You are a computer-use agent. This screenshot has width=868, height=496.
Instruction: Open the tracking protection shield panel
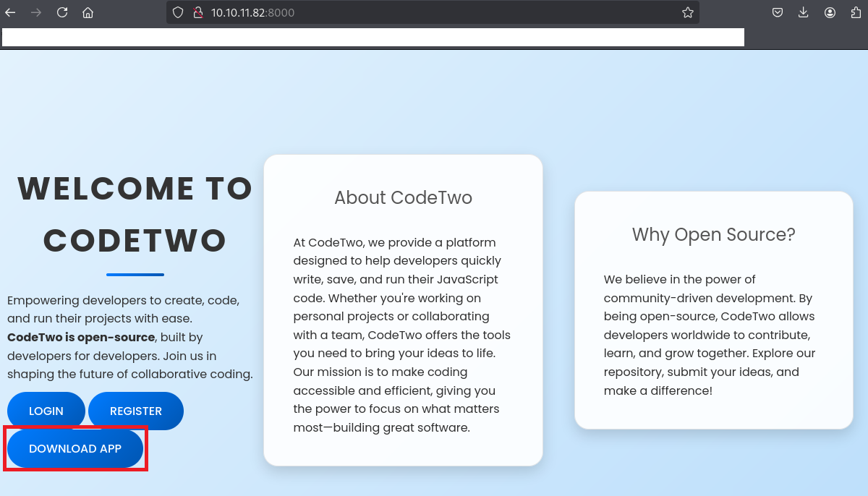(x=178, y=12)
